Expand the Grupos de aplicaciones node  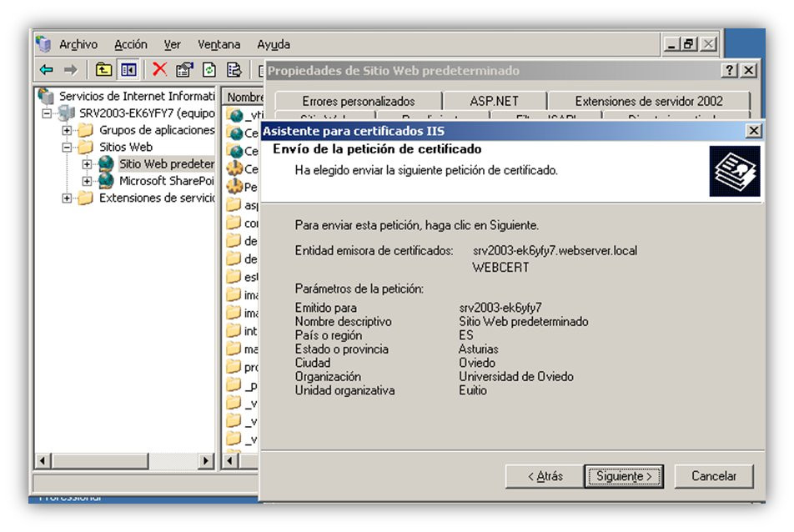coord(67,131)
